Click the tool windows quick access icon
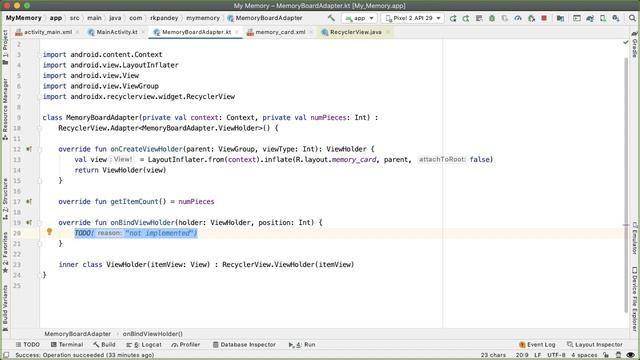This screenshot has width=640, height=360. [6, 355]
